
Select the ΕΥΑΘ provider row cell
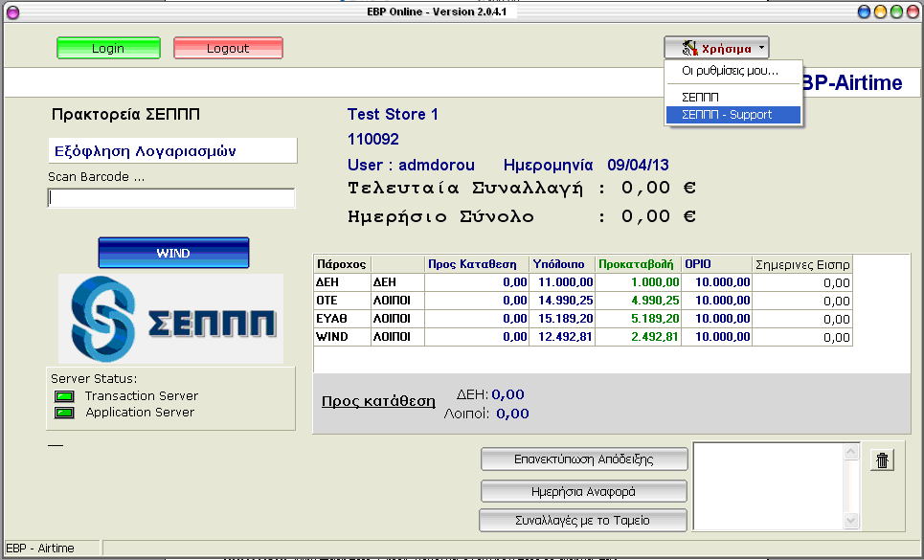343,319
